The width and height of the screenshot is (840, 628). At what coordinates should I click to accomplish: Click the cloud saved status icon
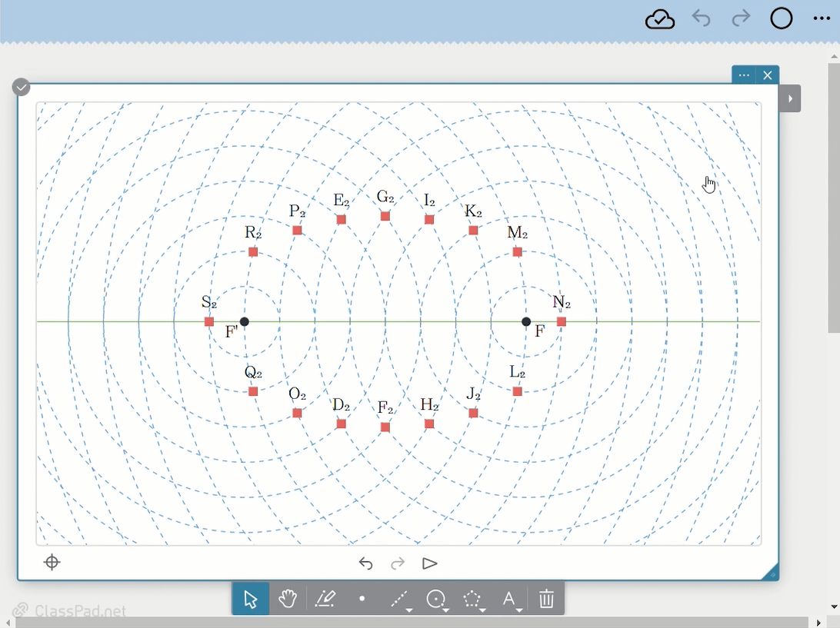pyautogui.click(x=659, y=19)
